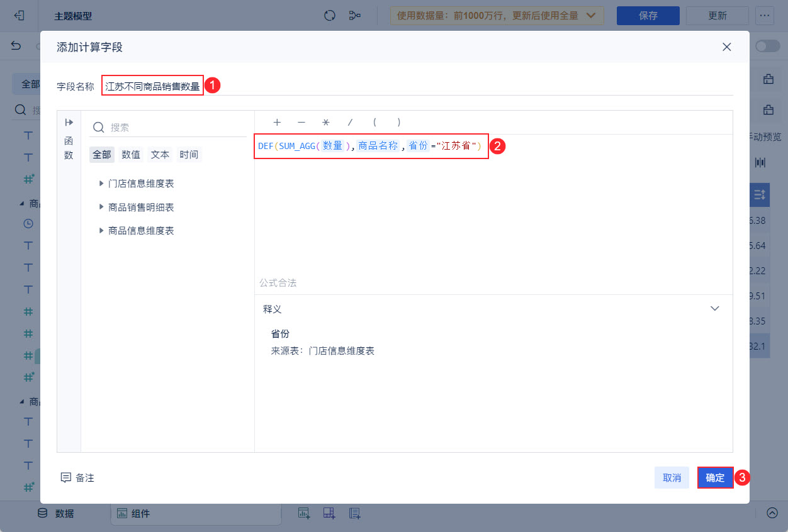Click the add dashboard icon in bottom bar
Screen dimensions: 788x532
[329, 513]
